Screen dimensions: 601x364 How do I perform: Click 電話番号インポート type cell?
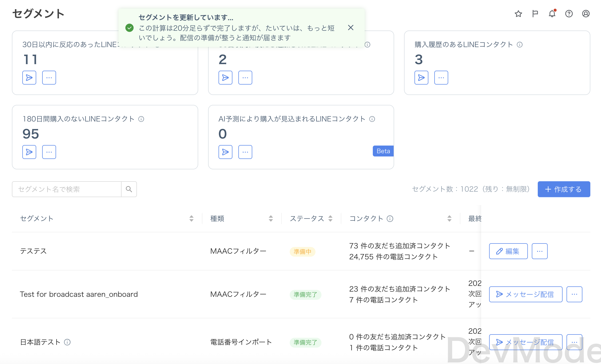[x=241, y=342]
